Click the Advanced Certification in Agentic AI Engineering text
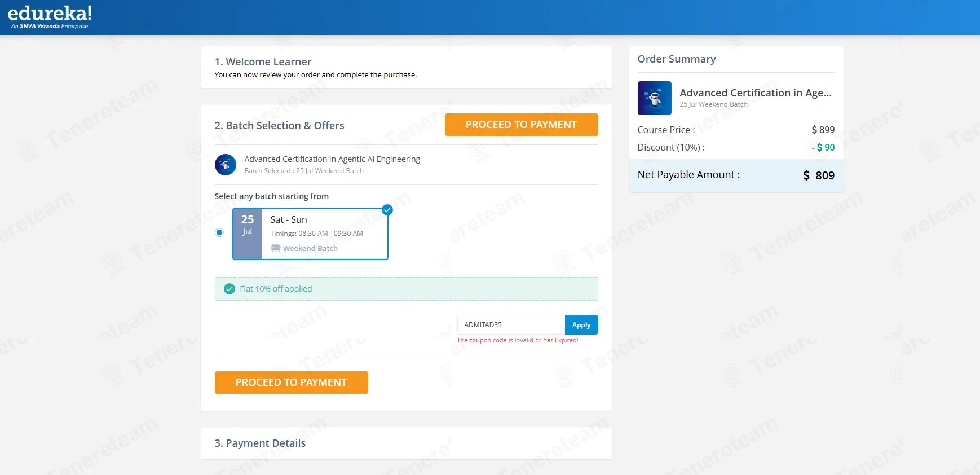The image size is (980, 475). tap(332, 159)
